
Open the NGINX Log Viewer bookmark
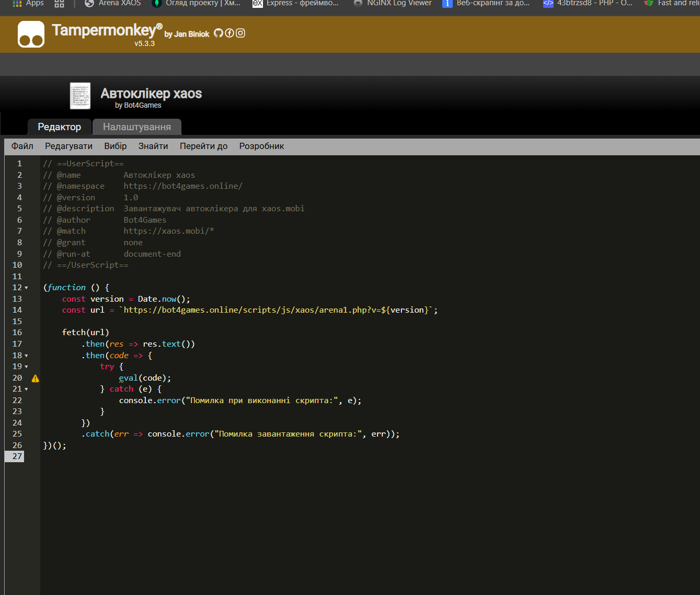[x=393, y=3]
